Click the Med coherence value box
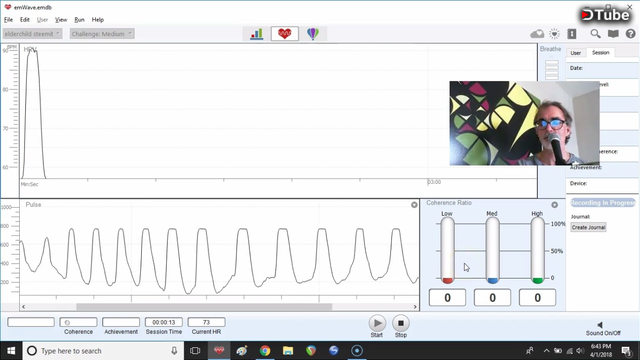 492,298
